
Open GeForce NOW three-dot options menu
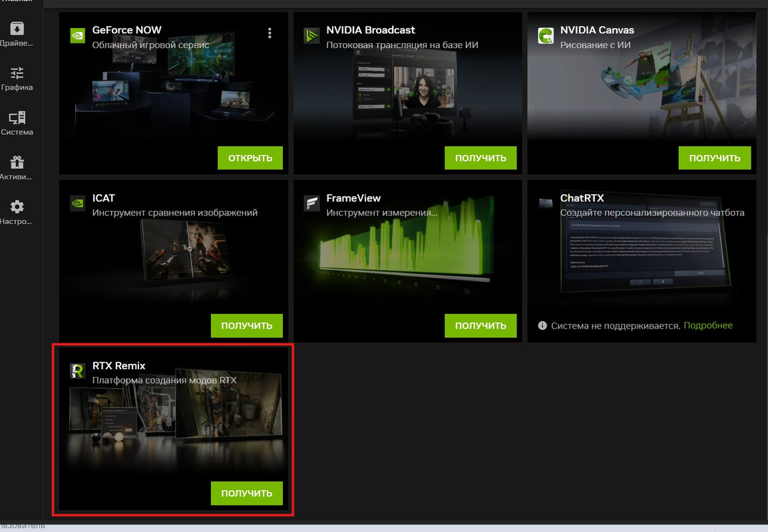click(x=270, y=33)
